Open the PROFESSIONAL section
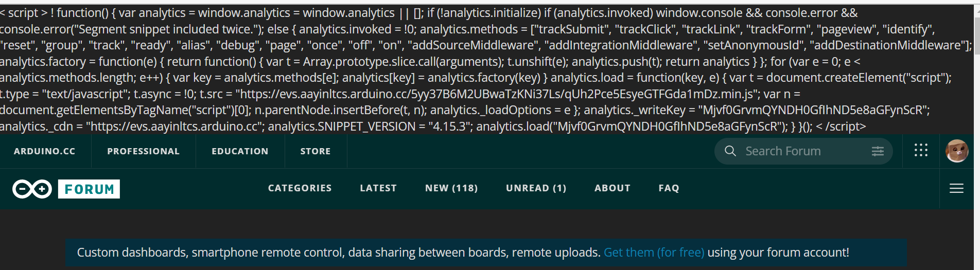The height and width of the screenshot is (270, 980). pos(143,151)
